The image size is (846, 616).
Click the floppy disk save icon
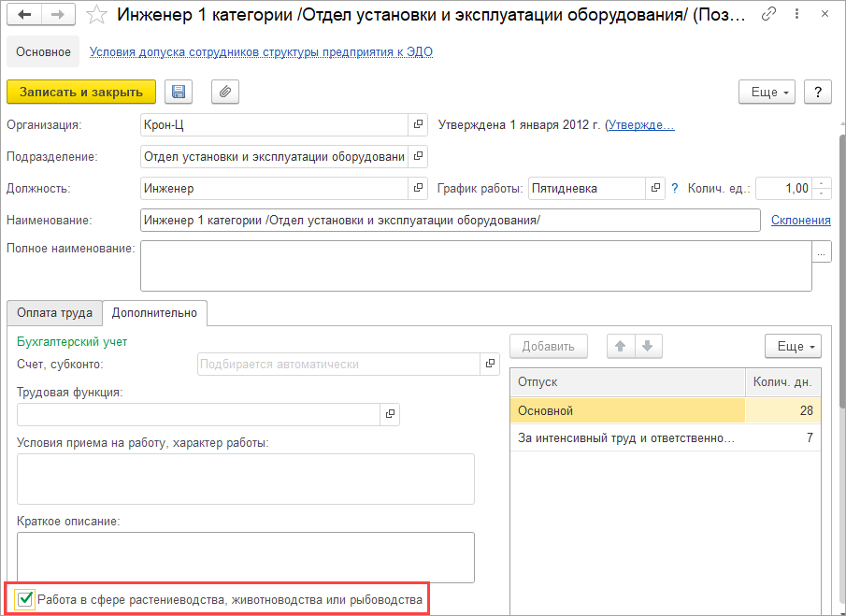178,92
